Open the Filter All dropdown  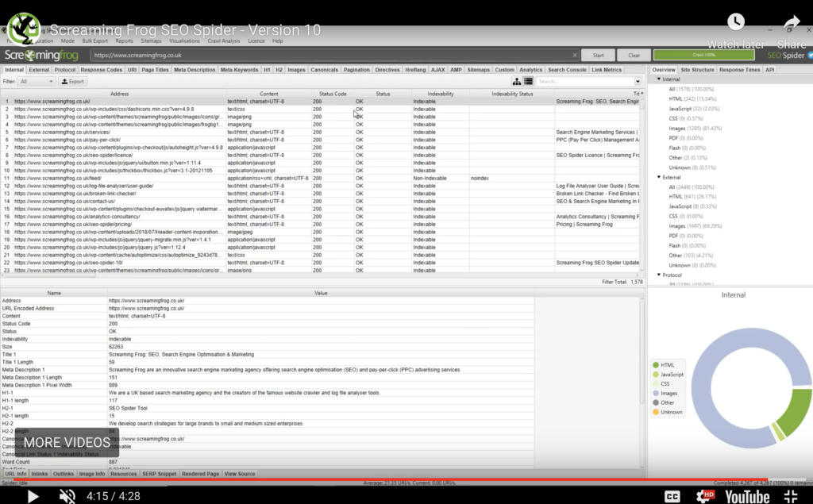(37, 82)
